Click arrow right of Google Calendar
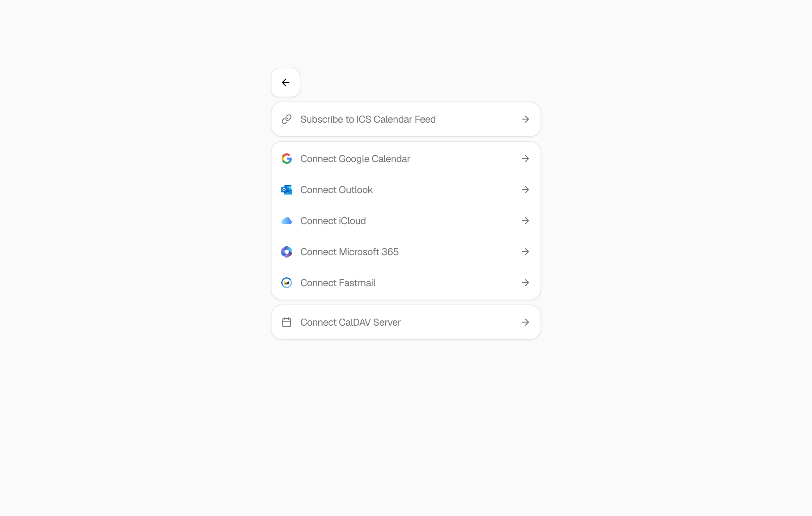Image resolution: width=812 pixels, height=516 pixels. tap(525, 159)
